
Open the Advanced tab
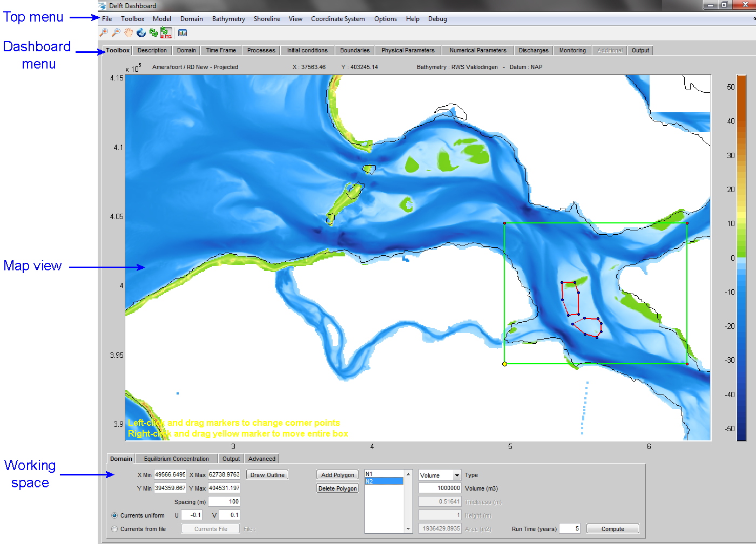pyautogui.click(x=262, y=459)
